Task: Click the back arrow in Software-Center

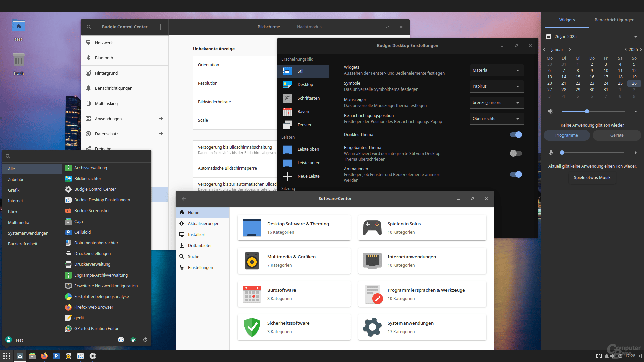Action: tap(184, 199)
